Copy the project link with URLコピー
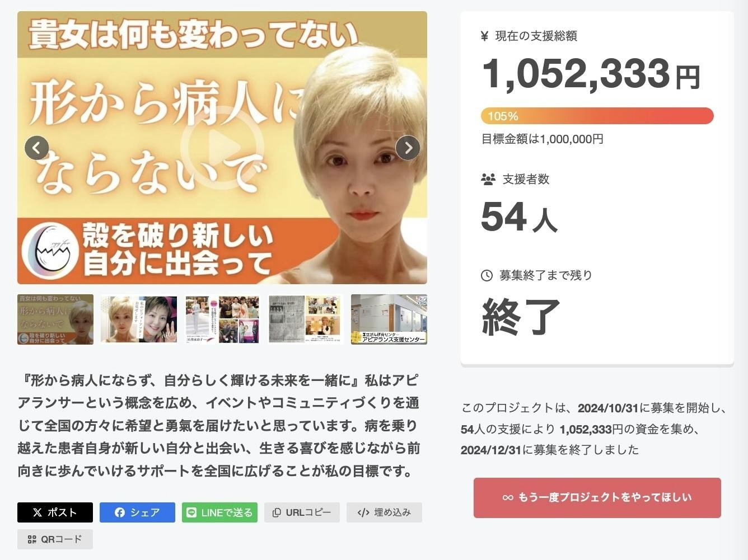 pyautogui.click(x=302, y=512)
